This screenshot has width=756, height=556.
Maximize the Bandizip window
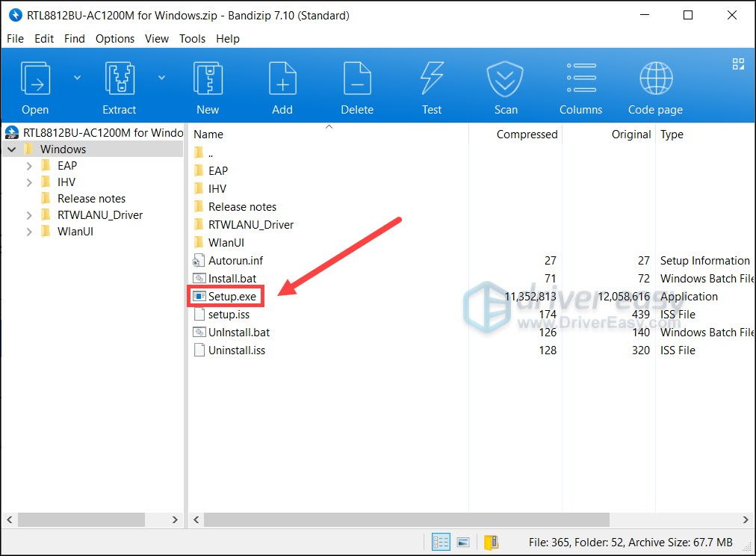click(688, 16)
